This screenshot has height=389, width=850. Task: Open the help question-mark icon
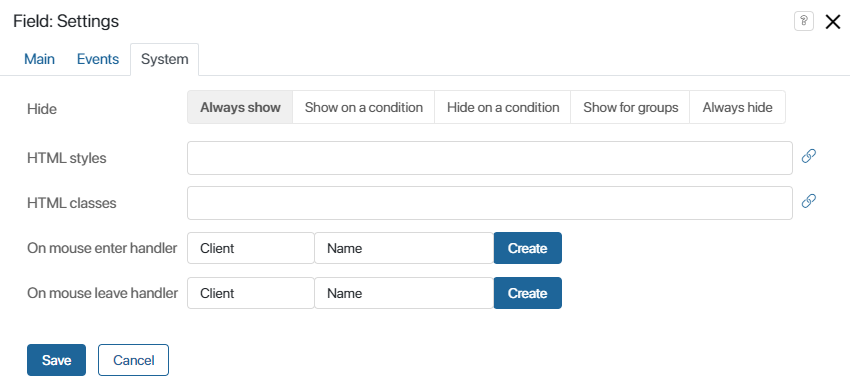pyautogui.click(x=803, y=21)
